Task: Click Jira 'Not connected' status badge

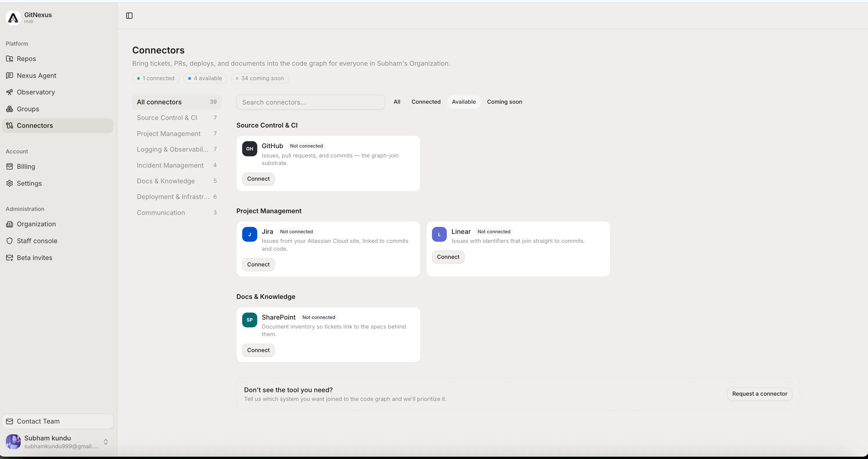Action: coord(297,232)
